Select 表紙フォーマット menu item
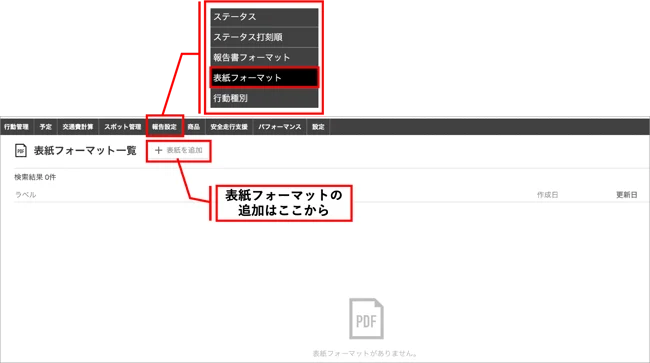650x363 pixels. pos(264,77)
